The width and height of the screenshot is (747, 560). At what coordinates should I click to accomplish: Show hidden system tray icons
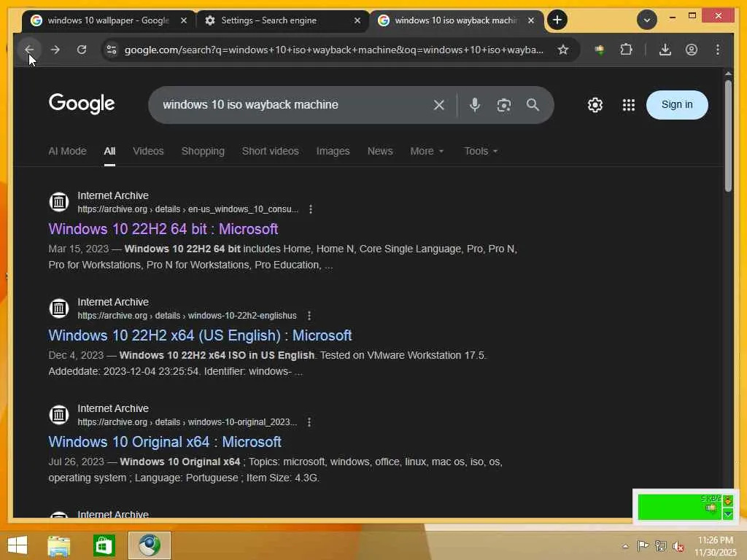coord(625,546)
